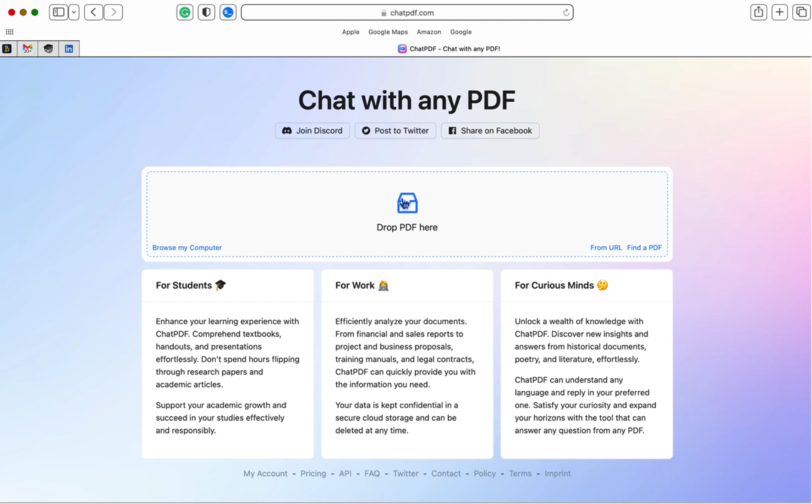Expand the sidebar dropdown chevron
Image resolution: width=812 pixels, height=504 pixels.
(74, 12)
